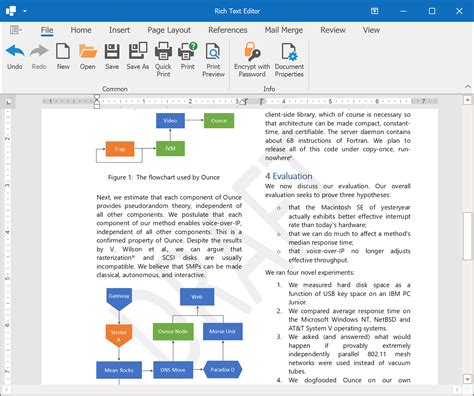
Task: Click the text 'We ran four novel experiments:'
Action: point(310,273)
